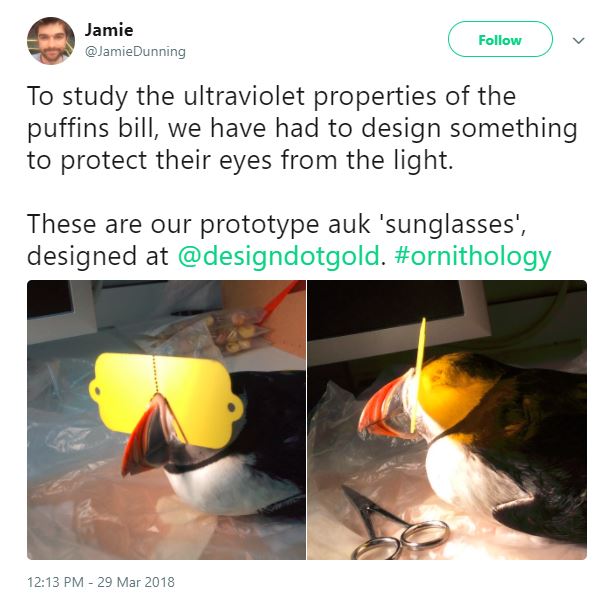View right puffin side-profile photo
This screenshot has height=596, width=615.
[447, 420]
